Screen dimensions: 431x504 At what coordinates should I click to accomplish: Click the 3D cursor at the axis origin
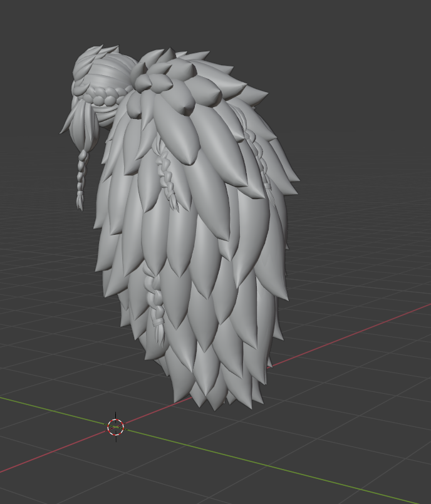point(115,427)
